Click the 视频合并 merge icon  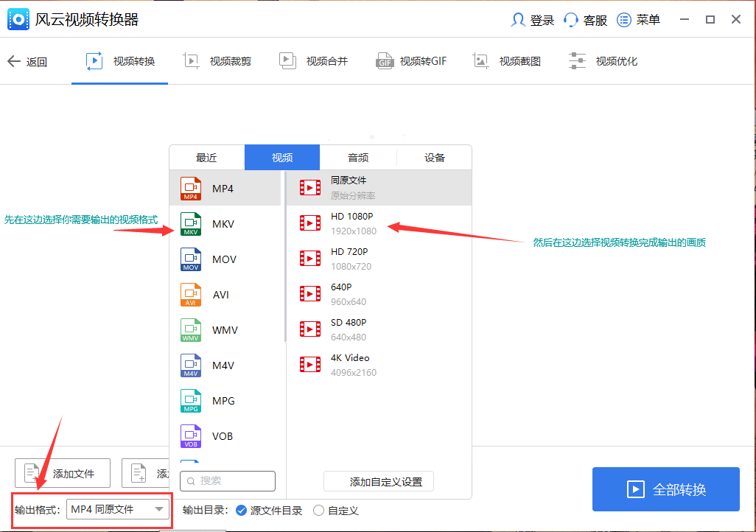[287, 61]
